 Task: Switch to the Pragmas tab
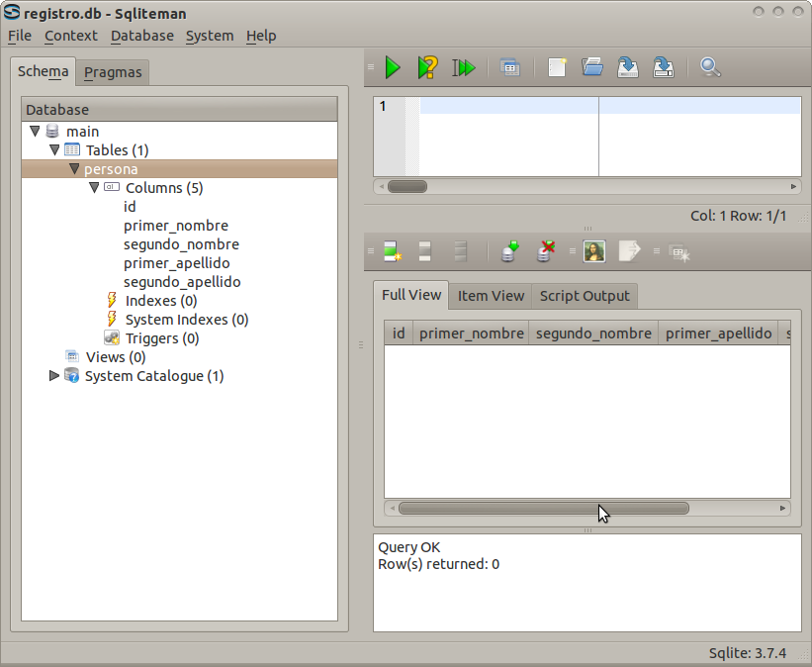112,71
